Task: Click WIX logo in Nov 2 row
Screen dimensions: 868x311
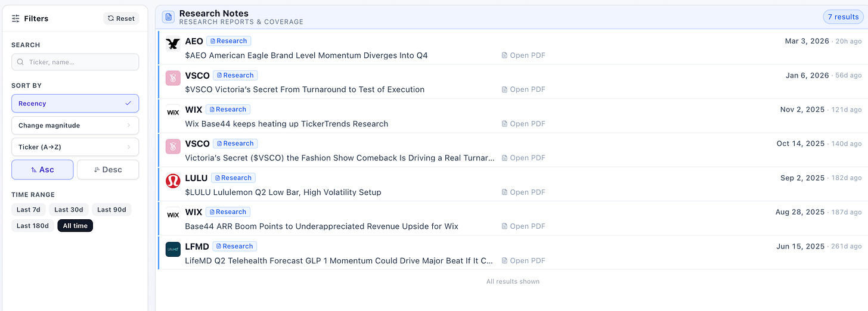Action: pyautogui.click(x=173, y=112)
